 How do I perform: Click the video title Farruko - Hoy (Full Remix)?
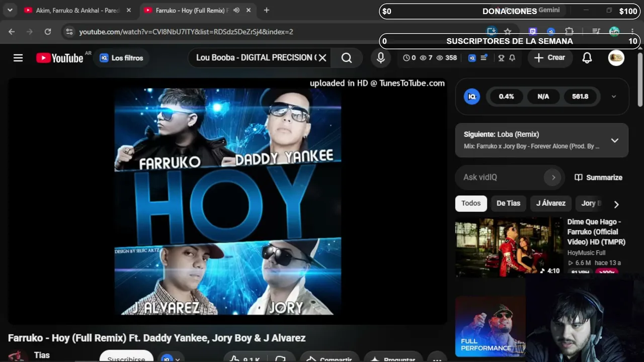tap(156, 338)
